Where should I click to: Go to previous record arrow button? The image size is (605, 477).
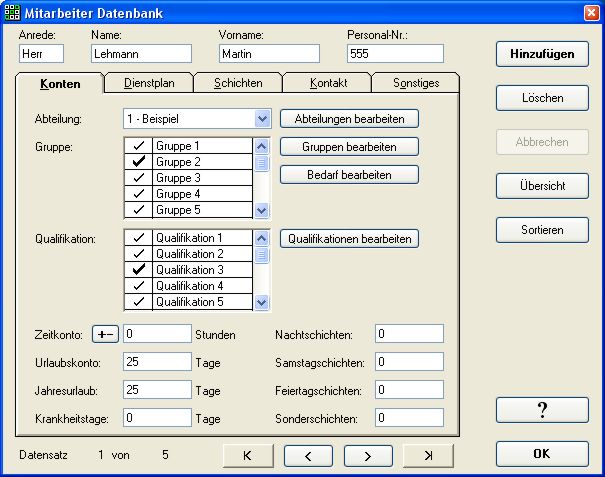[308, 455]
